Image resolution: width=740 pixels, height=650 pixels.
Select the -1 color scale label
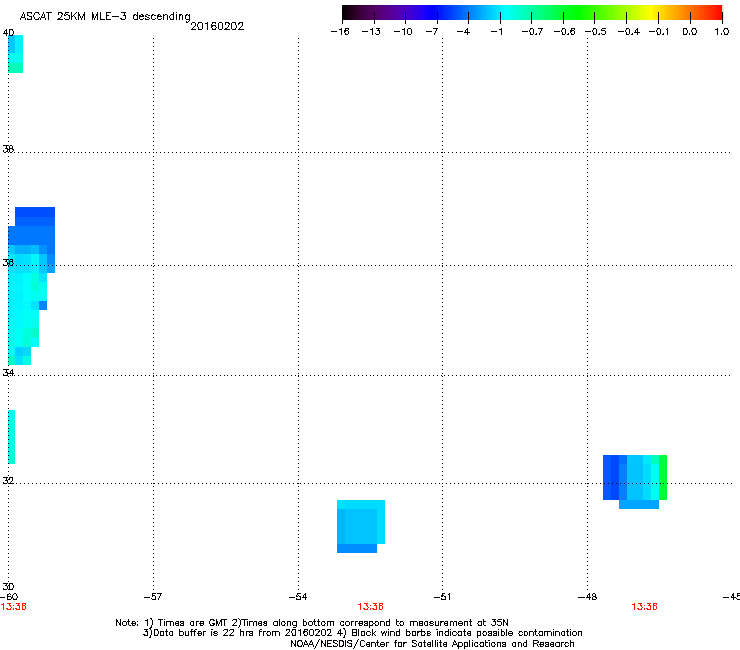click(496, 32)
